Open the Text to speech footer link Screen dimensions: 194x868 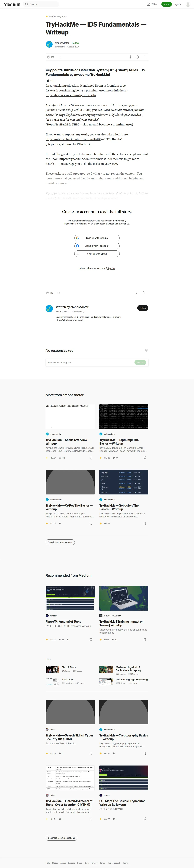coord(114,863)
